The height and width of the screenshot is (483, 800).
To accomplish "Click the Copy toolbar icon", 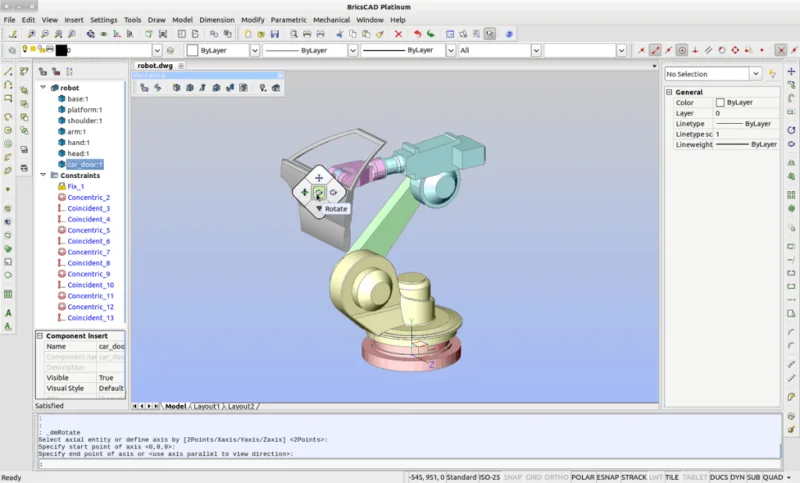I will (353, 34).
